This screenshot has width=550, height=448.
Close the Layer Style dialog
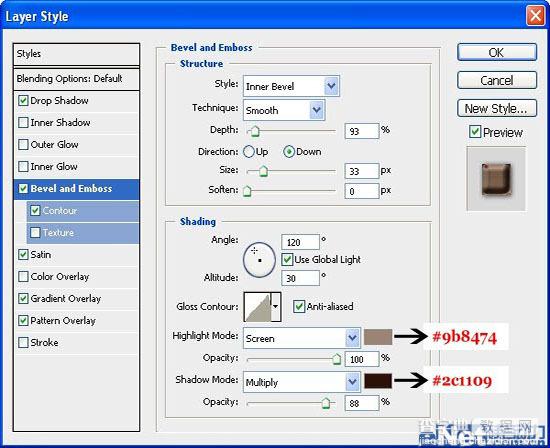536,16
